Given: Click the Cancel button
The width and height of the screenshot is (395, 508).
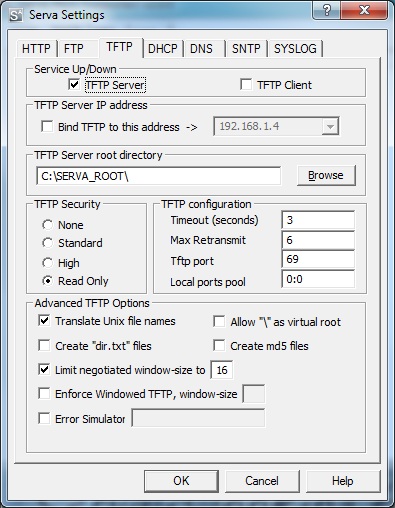Looking at the screenshot, I should pos(262,481).
